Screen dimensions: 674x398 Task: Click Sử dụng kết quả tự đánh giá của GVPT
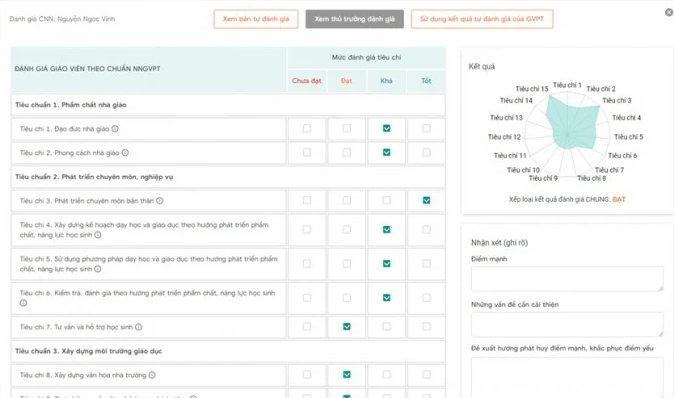(x=482, y=19)
